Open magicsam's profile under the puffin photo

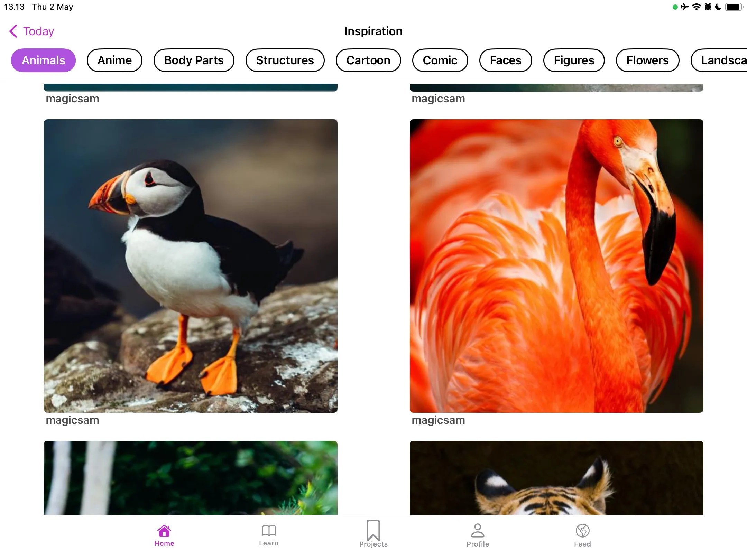(x=72, y=420)
